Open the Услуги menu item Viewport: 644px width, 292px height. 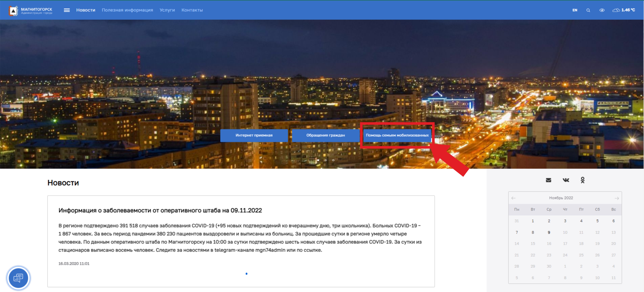(x=167, y=10)
